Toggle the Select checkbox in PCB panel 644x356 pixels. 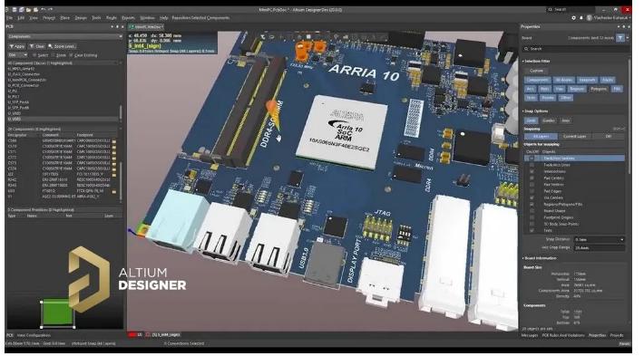point(34,55)
